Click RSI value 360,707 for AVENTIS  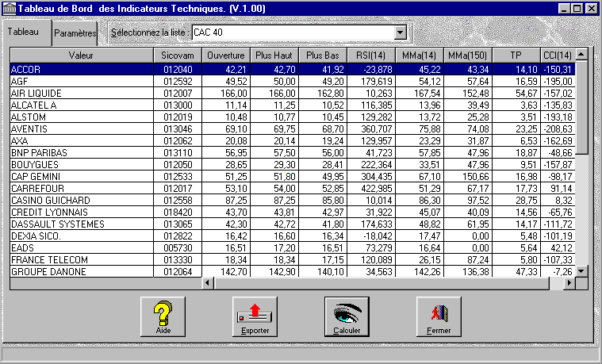coord(377,129)
